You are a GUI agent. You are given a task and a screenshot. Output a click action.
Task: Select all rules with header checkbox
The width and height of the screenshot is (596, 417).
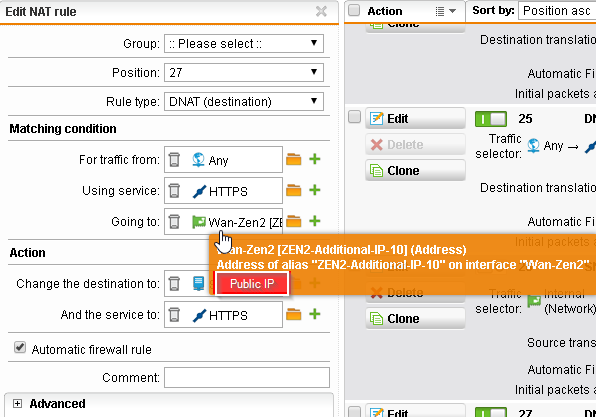click(354, 10)
